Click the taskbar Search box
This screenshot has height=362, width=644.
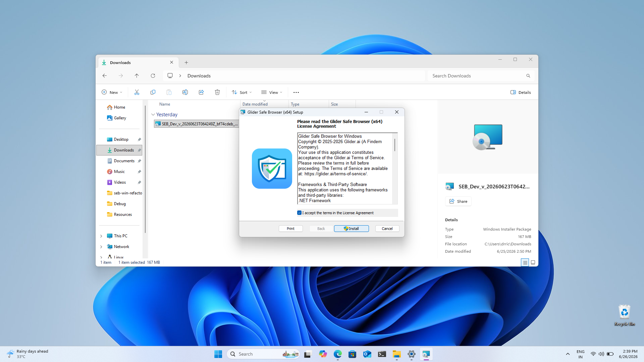263,354
